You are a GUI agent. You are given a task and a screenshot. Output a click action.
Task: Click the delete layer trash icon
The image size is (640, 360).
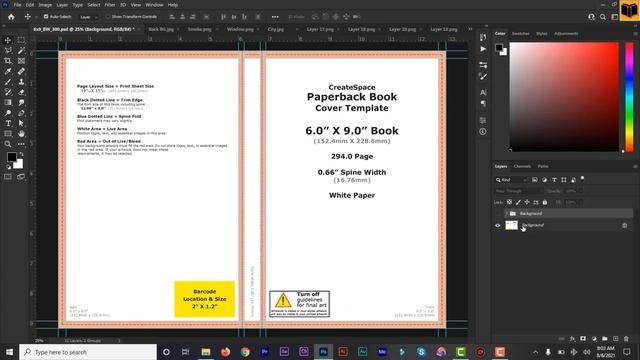point(626,339)
